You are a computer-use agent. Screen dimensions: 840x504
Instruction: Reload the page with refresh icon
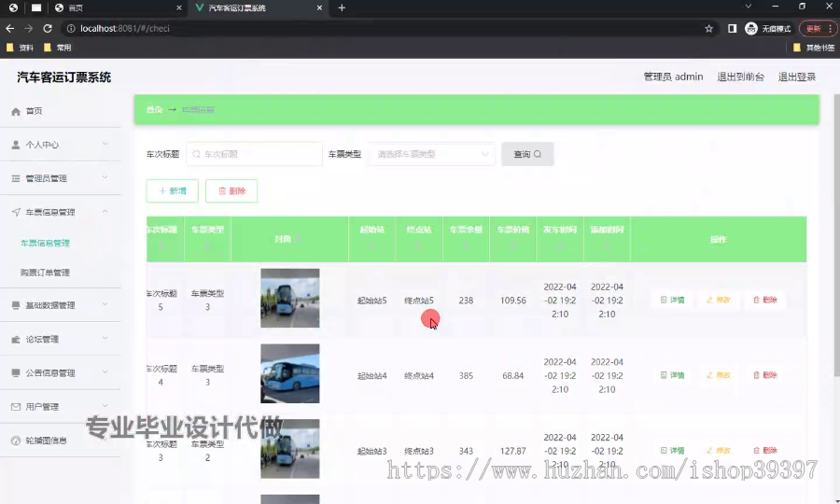click(48, 28)
